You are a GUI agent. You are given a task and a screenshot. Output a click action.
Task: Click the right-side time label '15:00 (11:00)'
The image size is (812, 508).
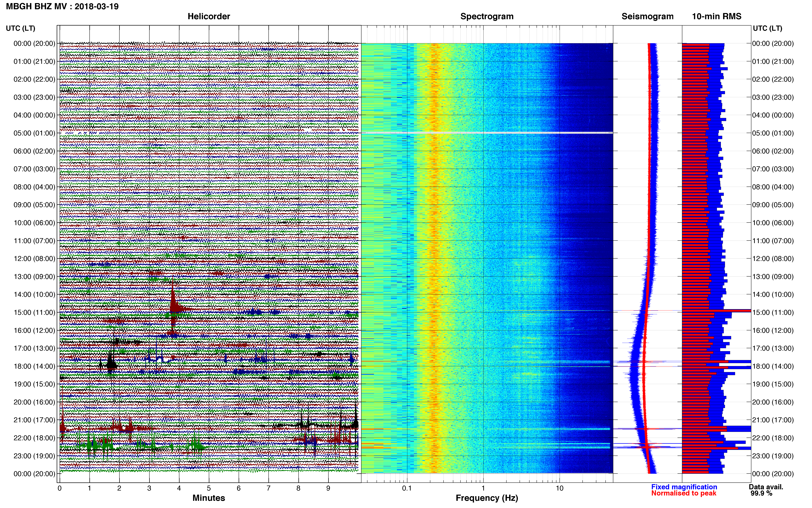(x=773, y=312)
